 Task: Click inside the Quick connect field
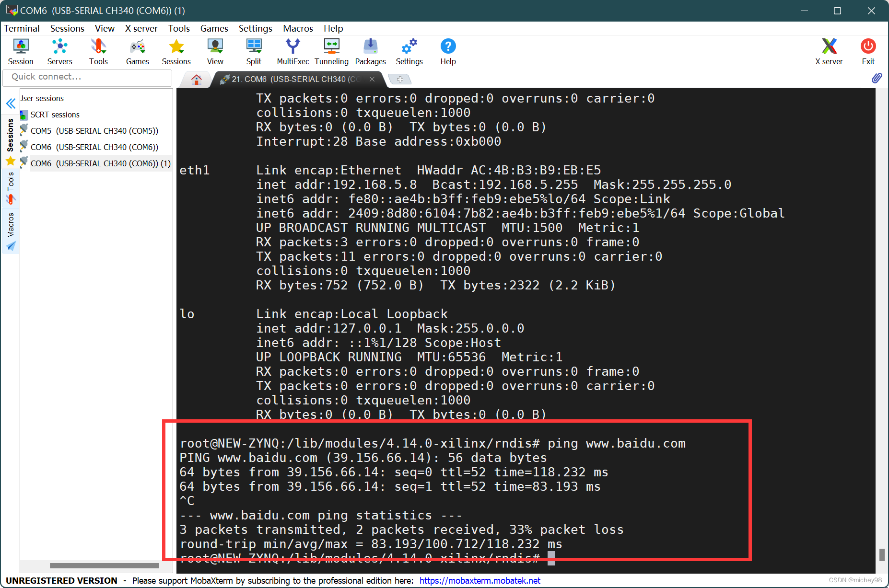[x=87, y=77]
